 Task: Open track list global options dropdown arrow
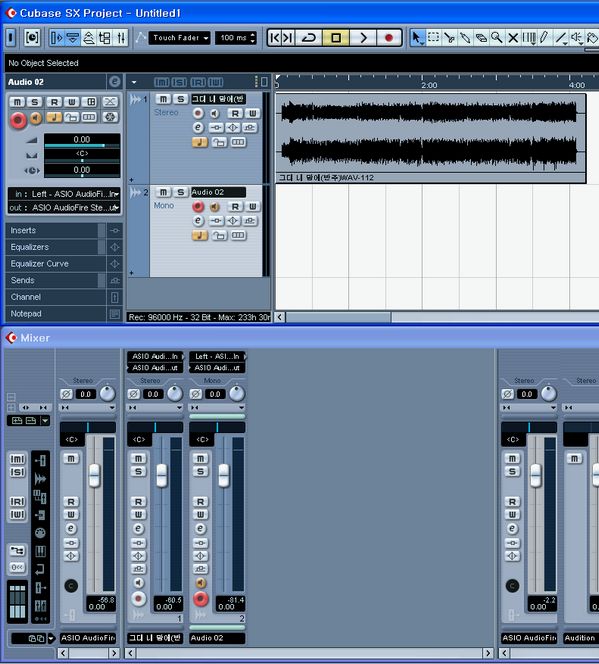(134, 82)
